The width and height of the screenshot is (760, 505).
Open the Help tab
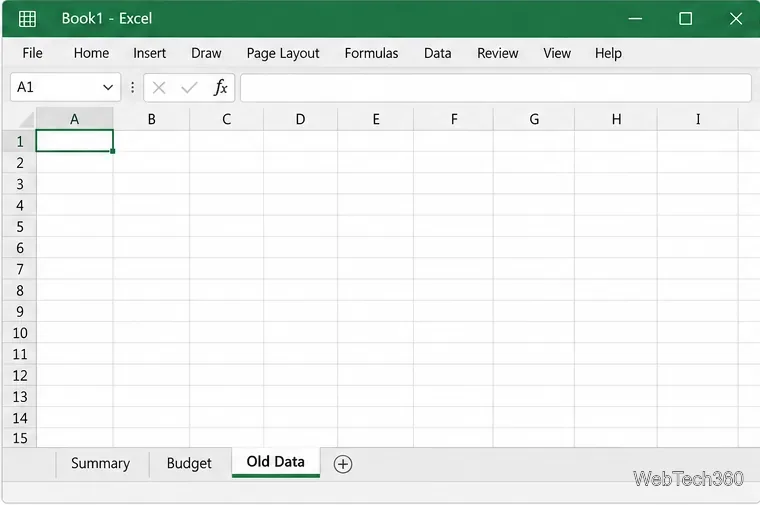608,53
